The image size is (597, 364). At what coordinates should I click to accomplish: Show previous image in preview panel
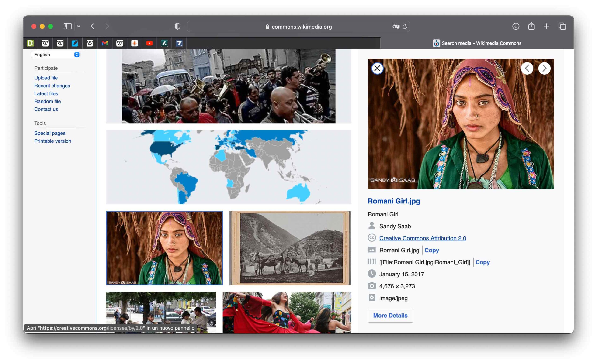[527, 68]
